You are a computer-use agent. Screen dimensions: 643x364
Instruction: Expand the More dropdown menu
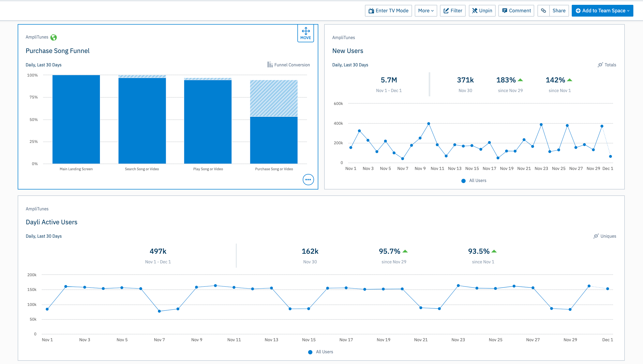point(426,11)
